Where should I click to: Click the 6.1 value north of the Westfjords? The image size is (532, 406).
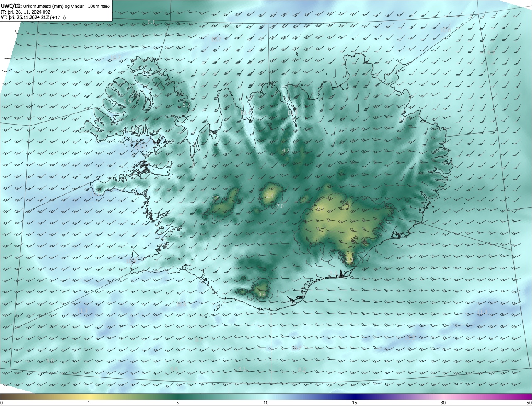click(x=151, y=22)
